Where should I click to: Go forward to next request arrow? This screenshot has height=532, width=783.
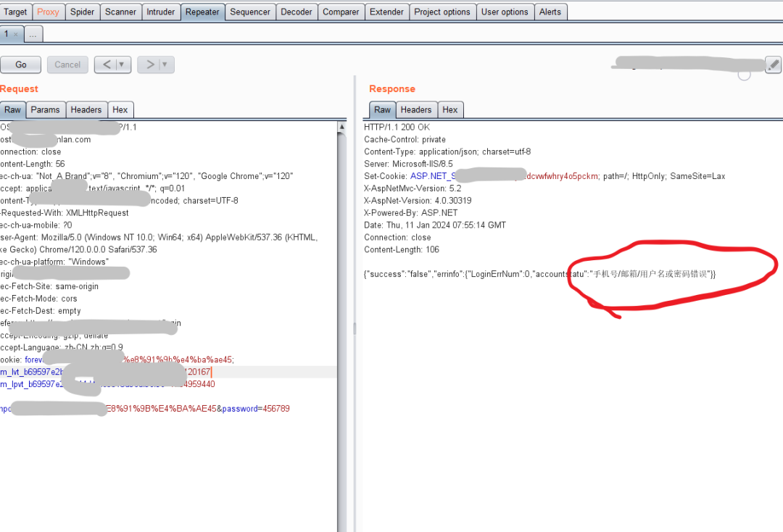coord(149,65)
